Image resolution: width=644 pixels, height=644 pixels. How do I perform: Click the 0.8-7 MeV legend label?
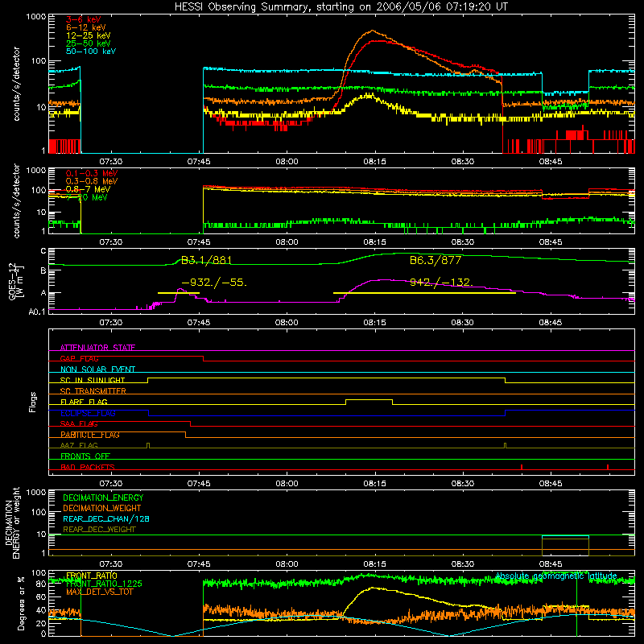click(89, 189)
